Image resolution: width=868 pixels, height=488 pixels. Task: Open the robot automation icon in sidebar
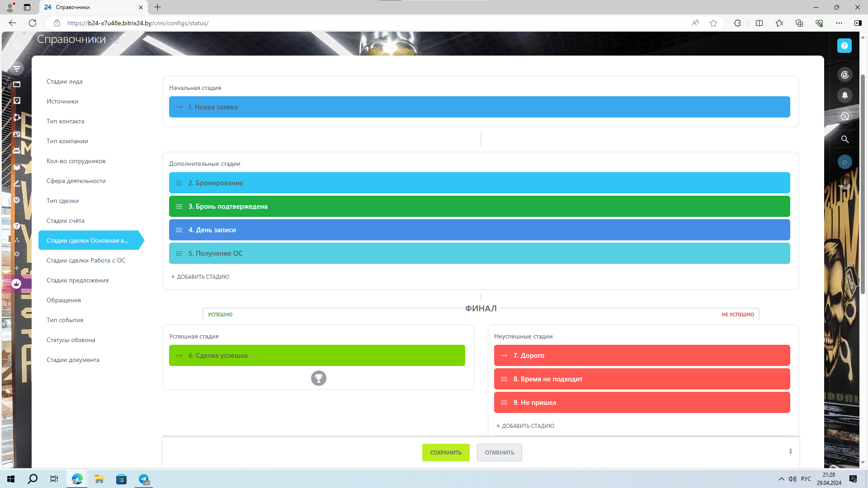[x=17, y=150]
